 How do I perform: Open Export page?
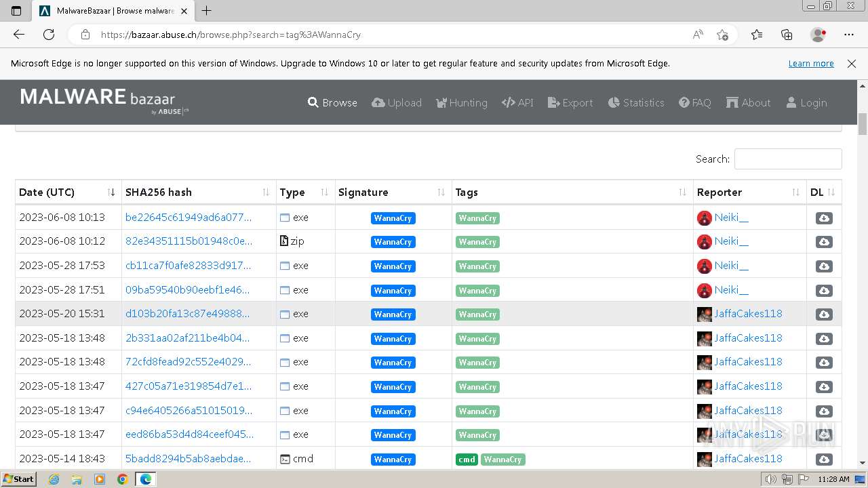(570, 103)
